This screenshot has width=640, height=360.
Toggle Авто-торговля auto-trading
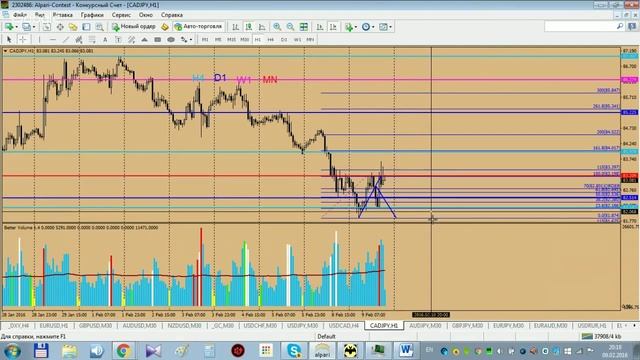click(x=198, y=27)
